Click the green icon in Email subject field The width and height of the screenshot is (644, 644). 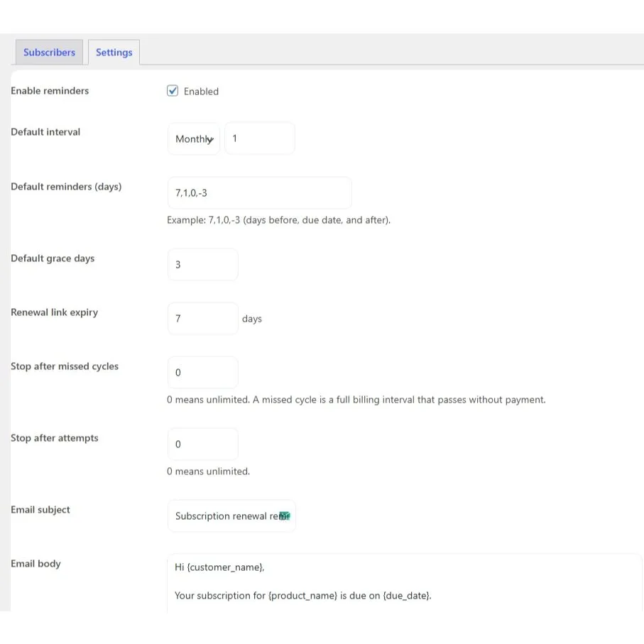coord(285,516)
